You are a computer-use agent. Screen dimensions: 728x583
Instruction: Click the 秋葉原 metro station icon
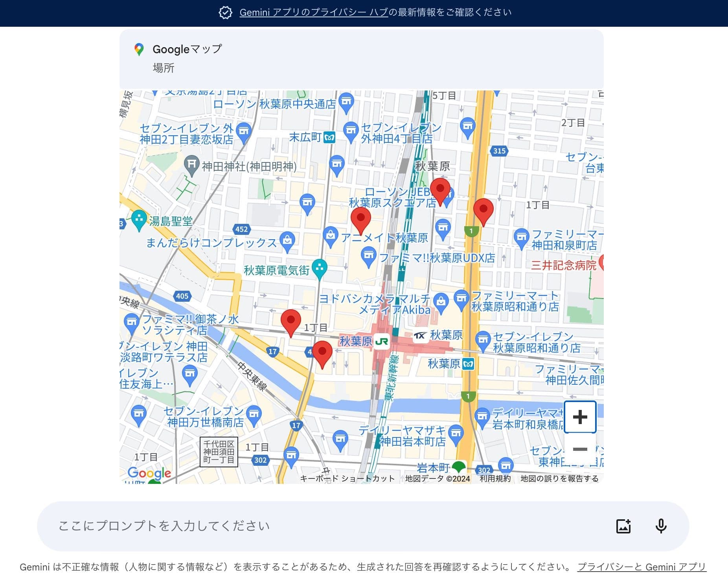[x=468, y=364]
